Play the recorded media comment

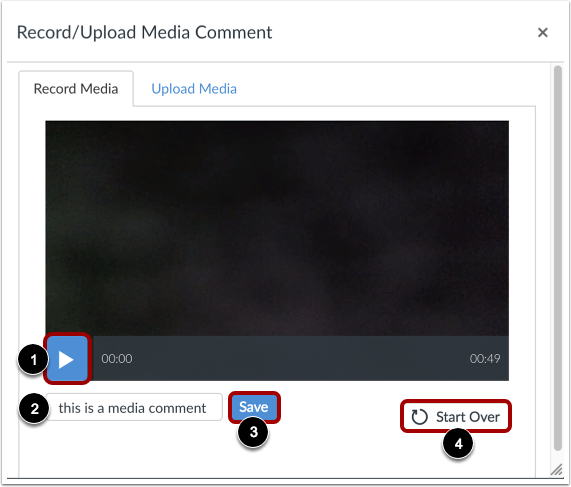[67, 358]
